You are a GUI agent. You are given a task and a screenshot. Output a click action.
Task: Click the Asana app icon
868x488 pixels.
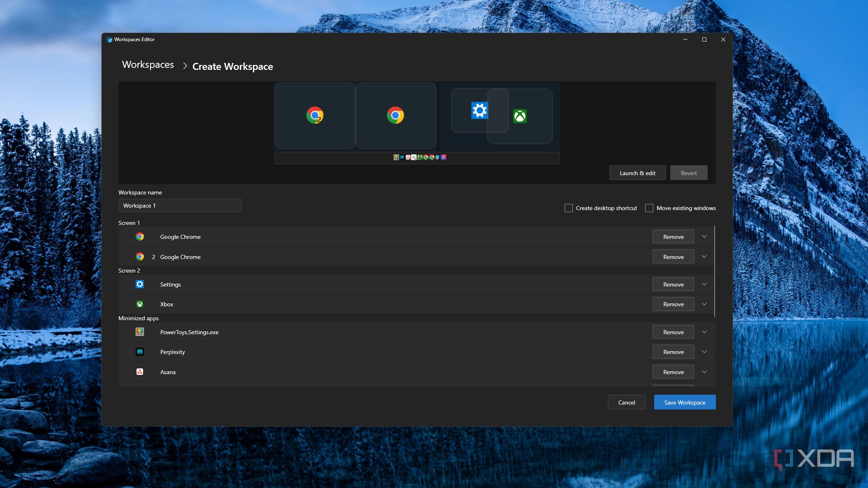(140, 372)
